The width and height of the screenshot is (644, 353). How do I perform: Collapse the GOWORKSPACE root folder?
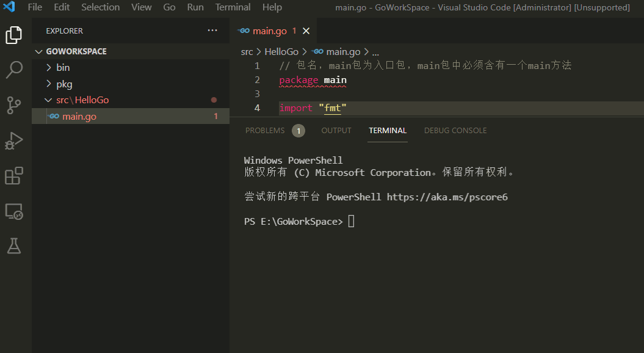click(x=39, y=51)
